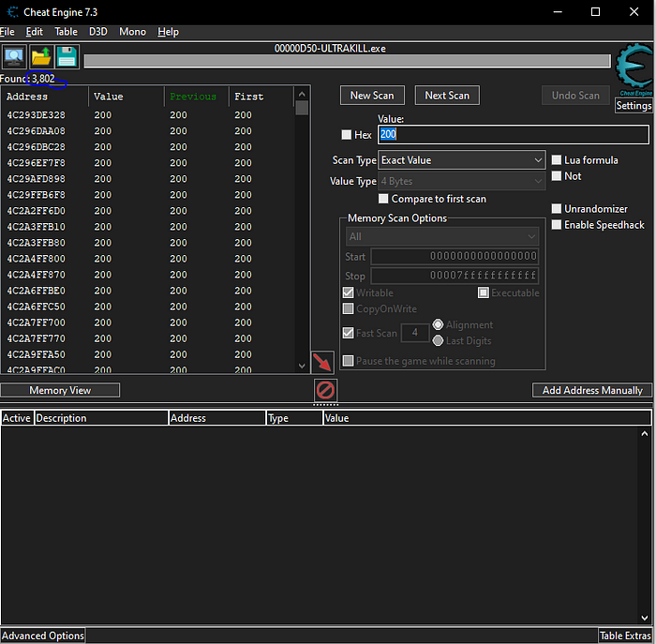Image resolution: width=656 pixels, height=644 pixels.
Task: Click the New Scan button
Action: (372, 96)
